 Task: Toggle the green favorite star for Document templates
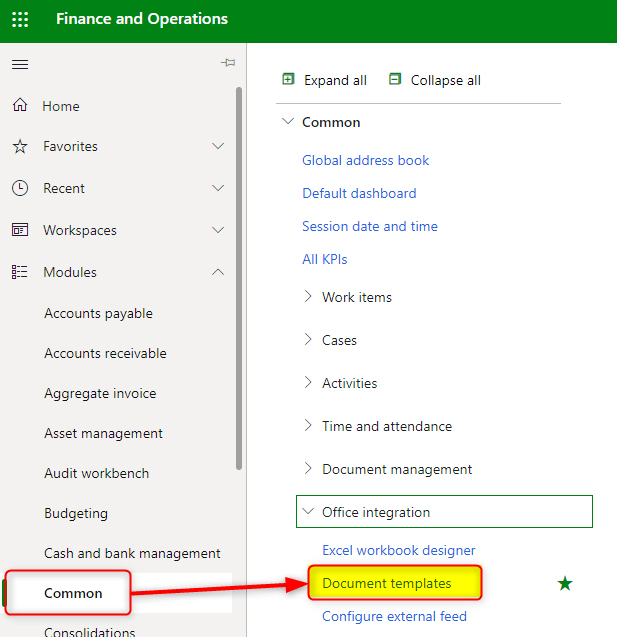565,583
